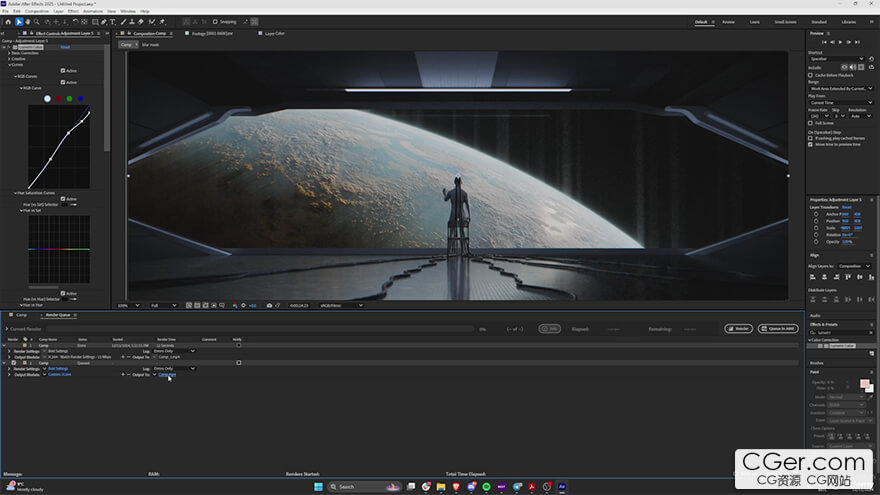The height and width of the screenshot is (495, 880).
Task: Select the Puppet Pin tool
Action: 162,22
